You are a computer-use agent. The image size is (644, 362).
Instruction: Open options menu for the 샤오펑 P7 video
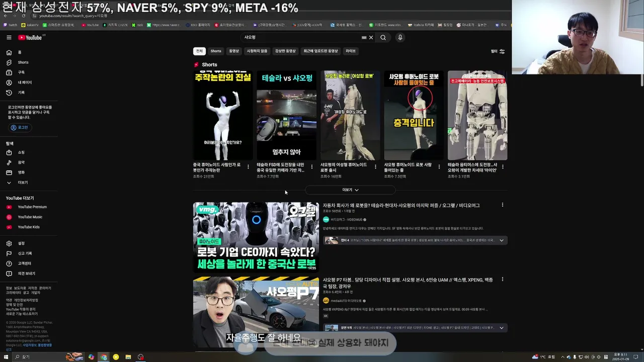pos(502,280)
